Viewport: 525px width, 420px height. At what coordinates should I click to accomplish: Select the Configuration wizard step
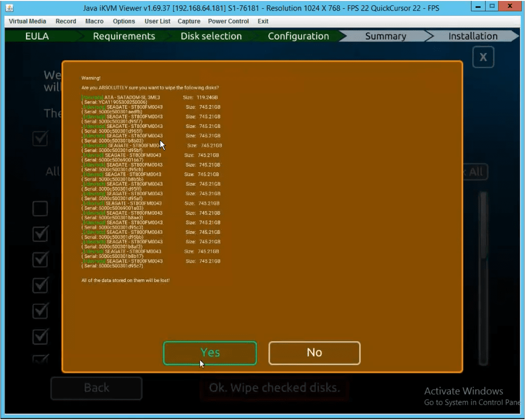pyautogui.click(x=298, y=36)
